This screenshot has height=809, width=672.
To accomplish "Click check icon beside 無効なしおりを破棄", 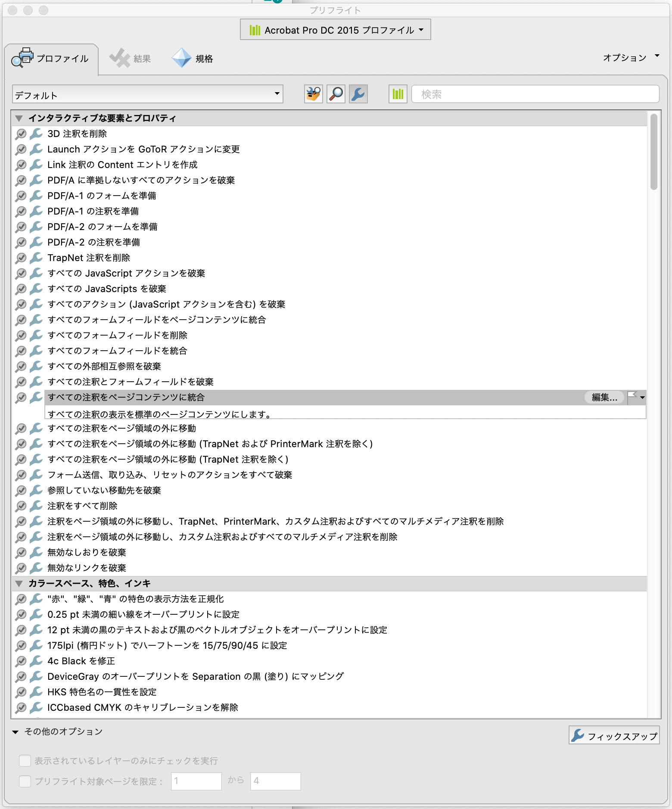I will click(x=21, y=553).
